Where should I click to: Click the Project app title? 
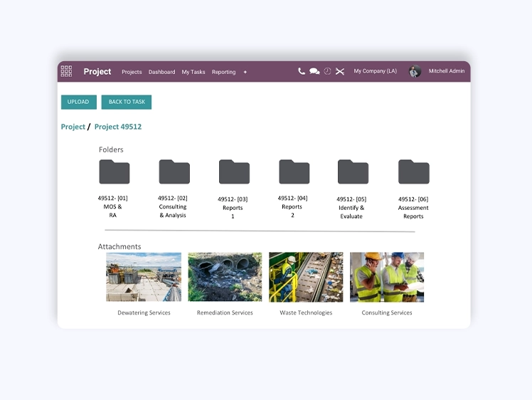click(97, 72)
